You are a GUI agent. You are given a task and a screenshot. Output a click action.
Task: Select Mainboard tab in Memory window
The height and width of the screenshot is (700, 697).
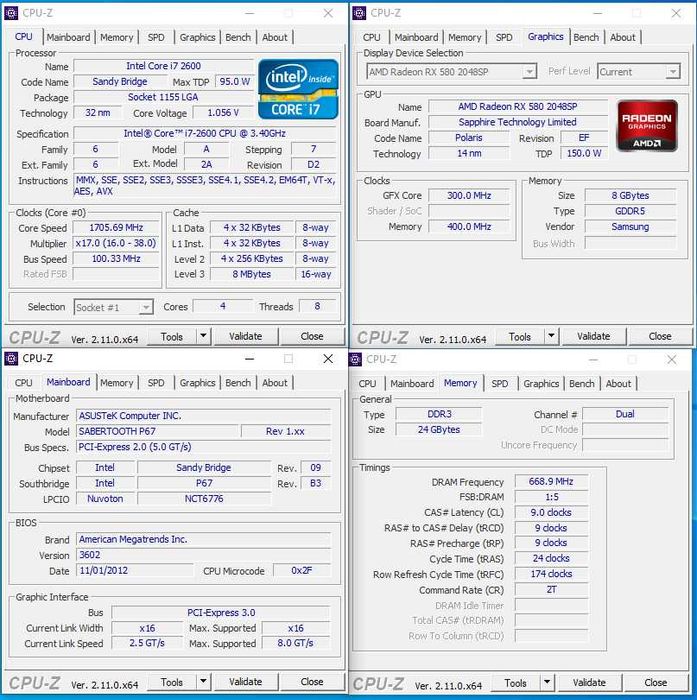(x=412, y=383)
